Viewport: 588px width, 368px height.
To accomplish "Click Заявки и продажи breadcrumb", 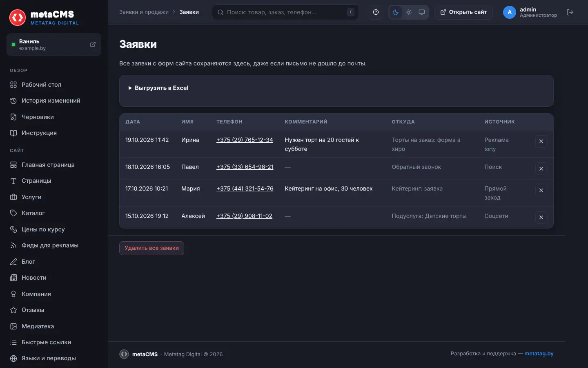I will tap(144, 12).
